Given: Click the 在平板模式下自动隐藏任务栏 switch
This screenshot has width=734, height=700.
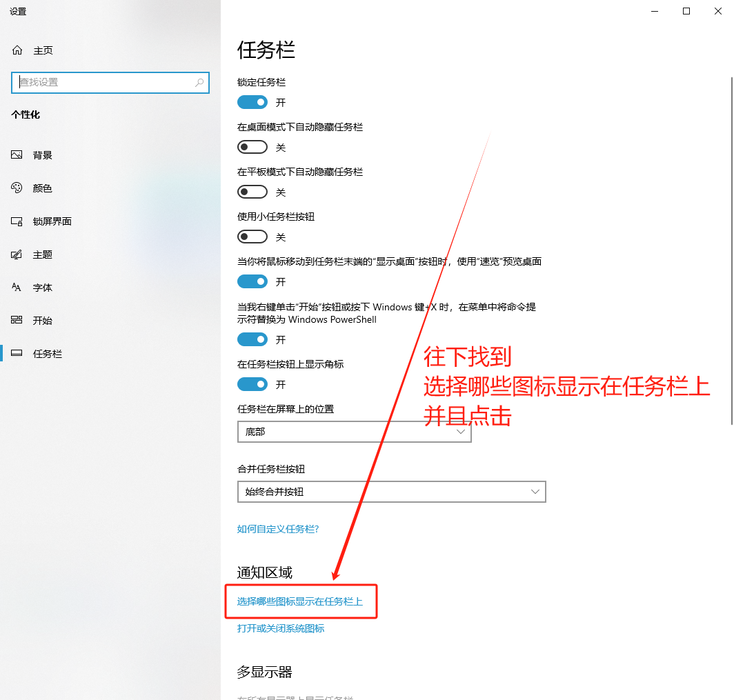Looking at the screenshot, I should [252, 191].
